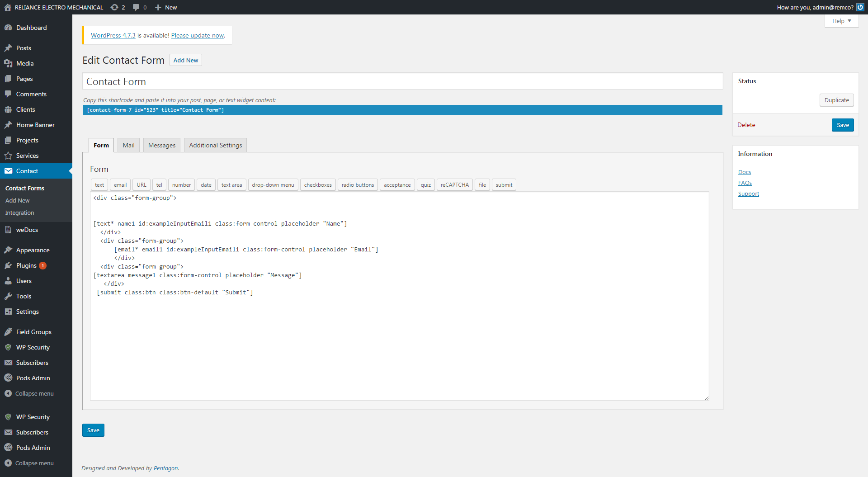Expand the Help dropdown
The image size is (868, 477).
coord(841,21)
